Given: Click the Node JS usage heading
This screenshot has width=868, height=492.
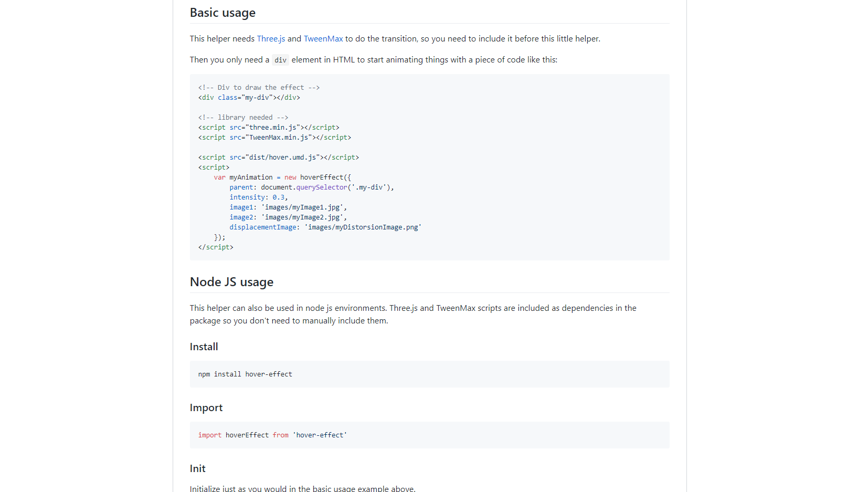Looking at the screenshot, I should coord(231,282).
